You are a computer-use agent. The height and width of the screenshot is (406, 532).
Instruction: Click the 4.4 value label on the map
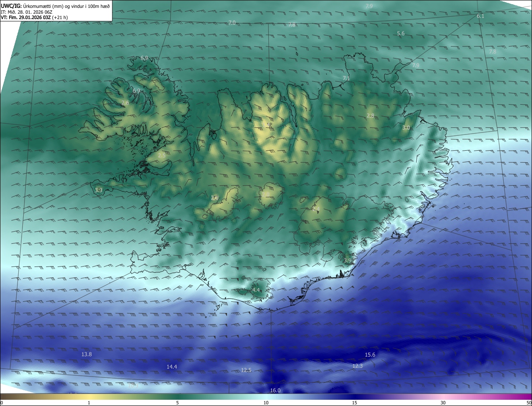[x=256, y=290]
